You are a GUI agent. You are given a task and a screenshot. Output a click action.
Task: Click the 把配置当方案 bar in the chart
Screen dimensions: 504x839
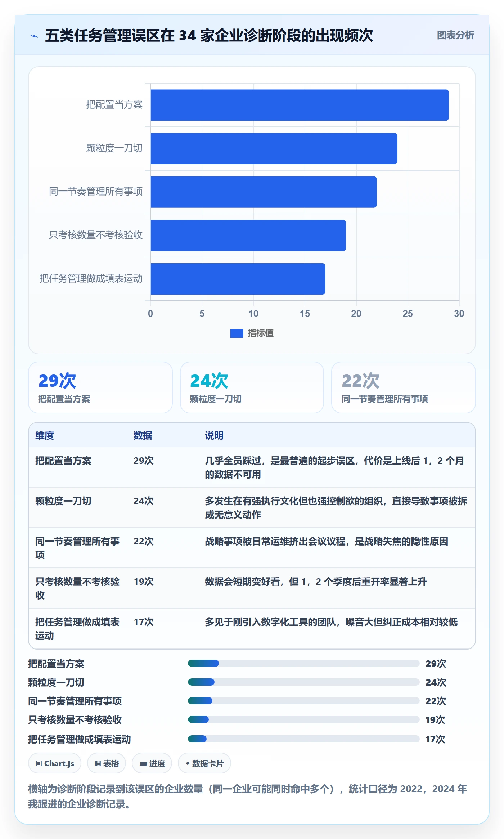(300, 105)
